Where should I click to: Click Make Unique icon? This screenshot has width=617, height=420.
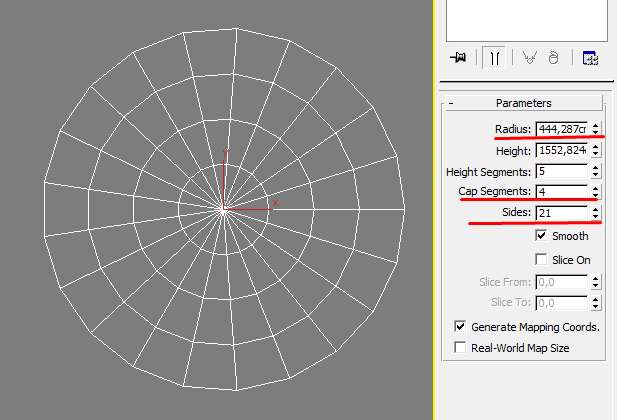(x=530, y=59)
